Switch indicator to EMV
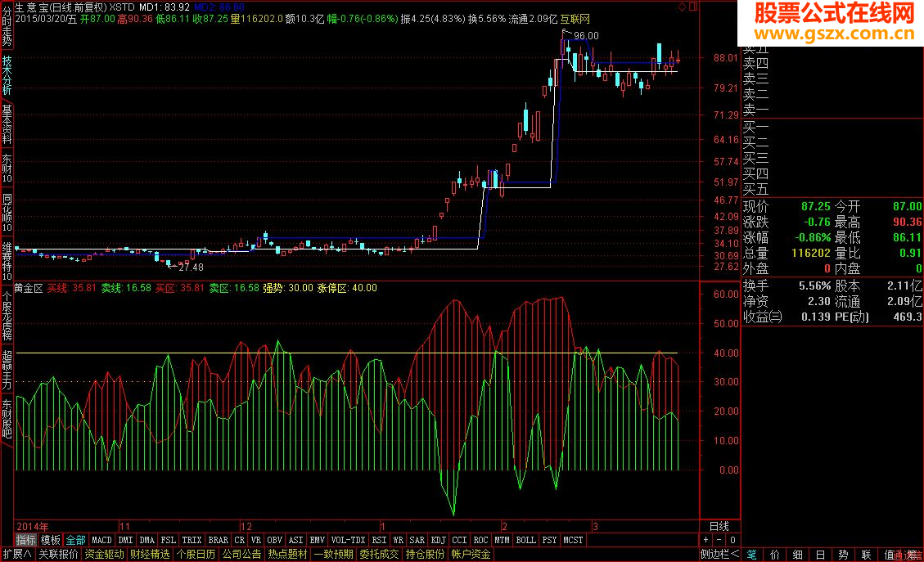 pos(317,540)
